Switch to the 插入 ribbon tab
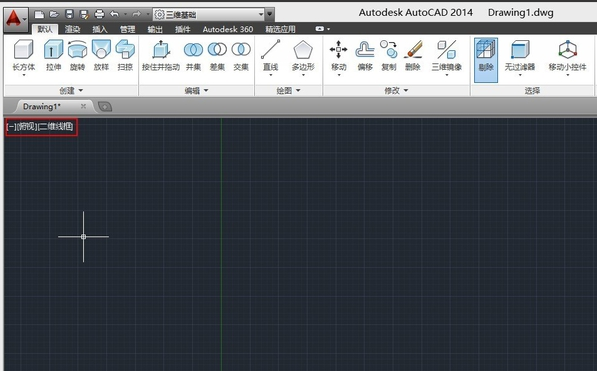The image size is (597, 371). click(x=100, y=29)
